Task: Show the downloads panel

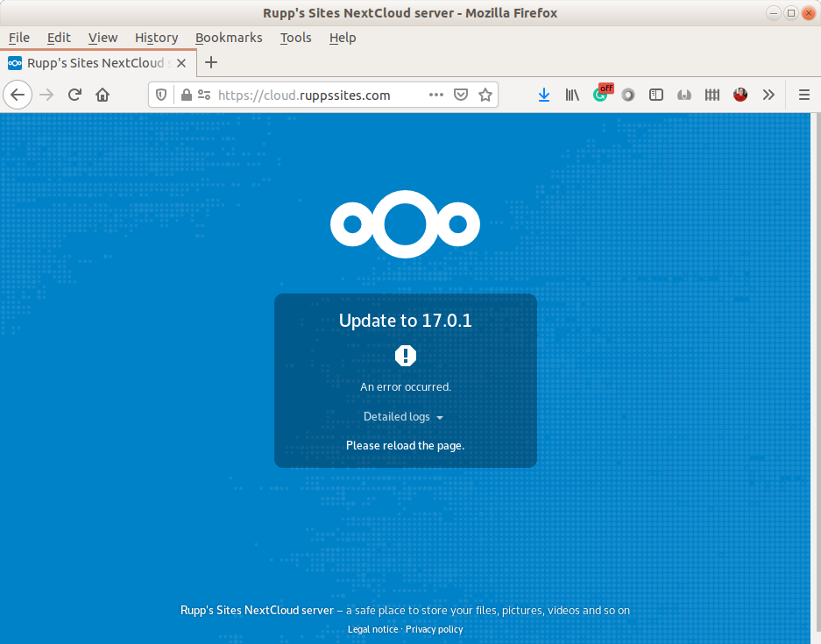Action: coord(544,95)
